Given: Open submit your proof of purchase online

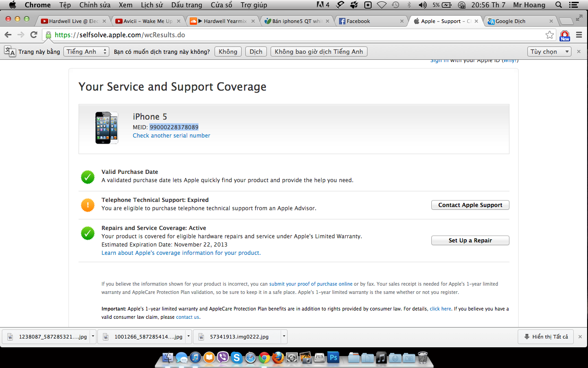Looking at the screenshot, I should pyautogui.click(x=311, y=284).
